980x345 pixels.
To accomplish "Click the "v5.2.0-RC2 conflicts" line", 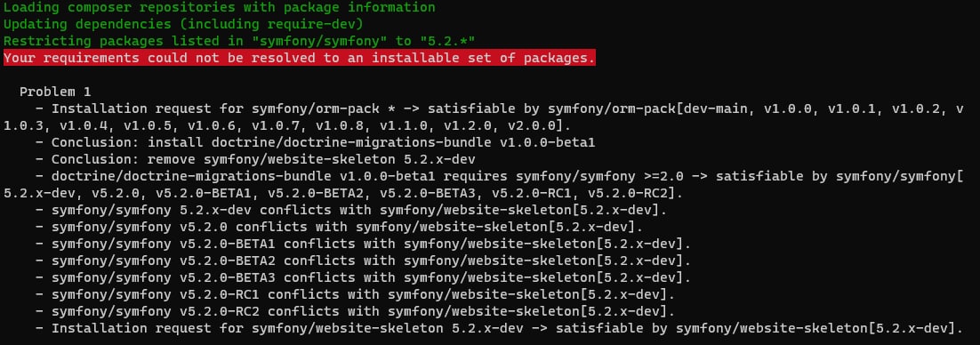I will 355,311.
